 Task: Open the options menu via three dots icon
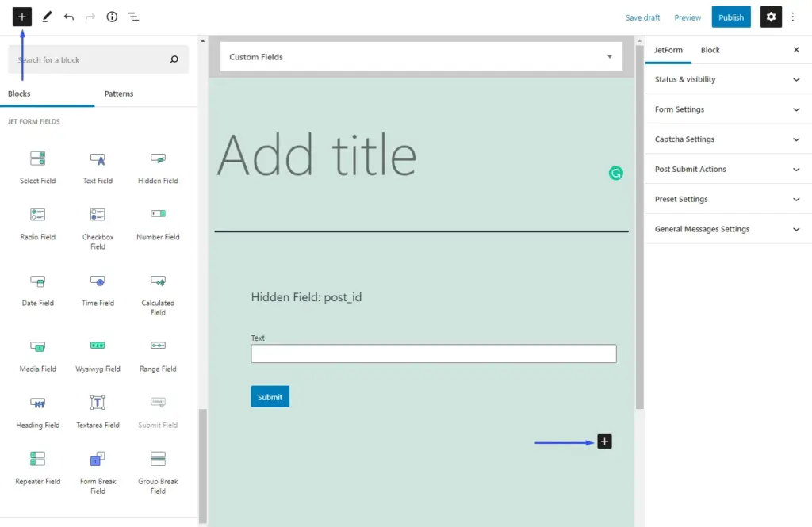coord(793,16)
